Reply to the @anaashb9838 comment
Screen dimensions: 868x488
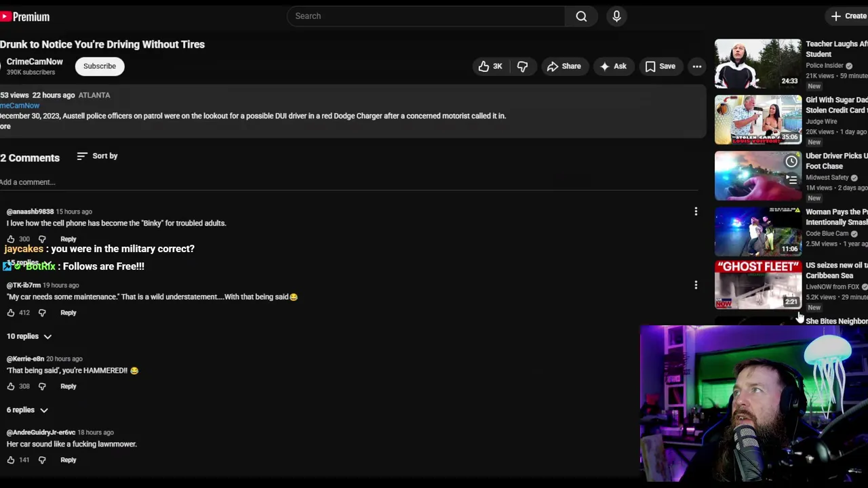point(68,239)
